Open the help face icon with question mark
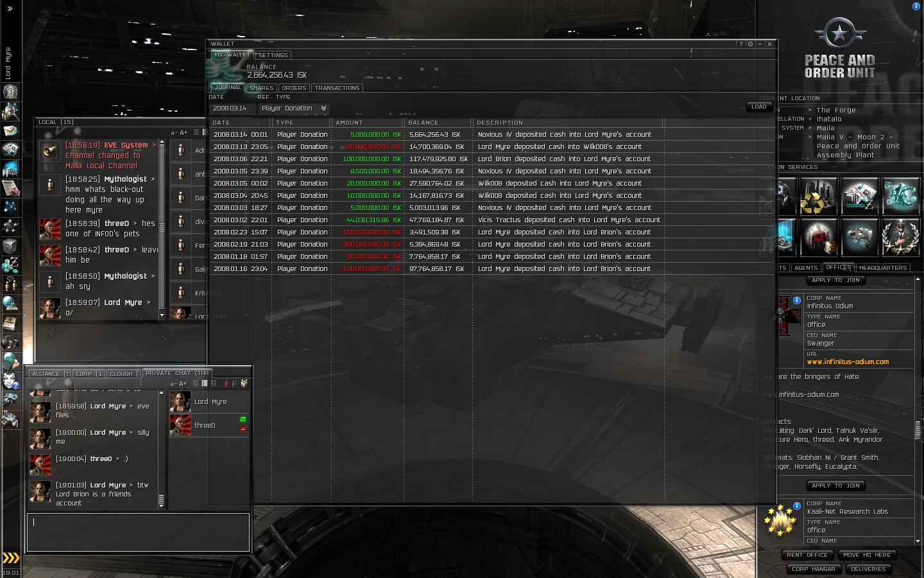 point(10,380)
